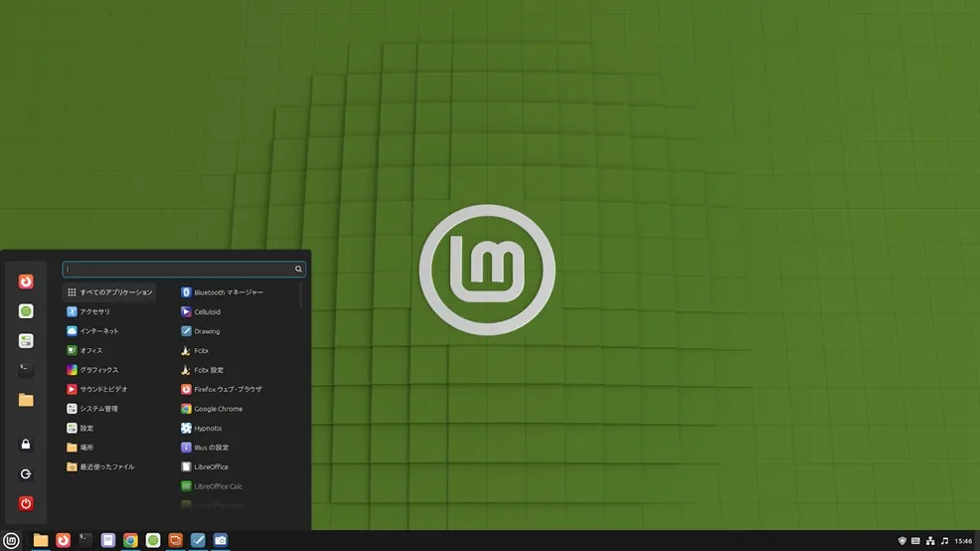Screen dimensions: 980x551
Task: Click the camera screenshot icon in taskbar
Action: [221, 540]
